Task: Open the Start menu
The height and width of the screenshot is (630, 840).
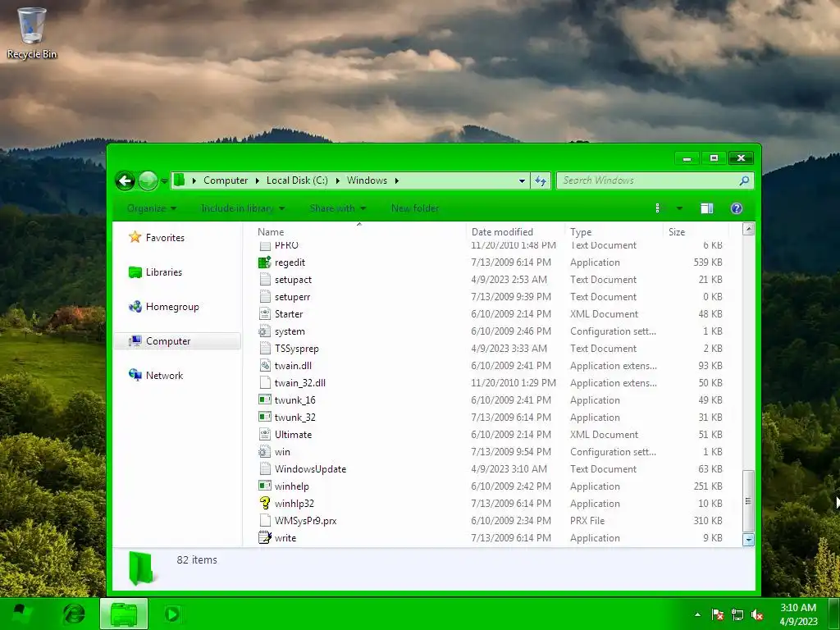Action: tap(21, 614)
